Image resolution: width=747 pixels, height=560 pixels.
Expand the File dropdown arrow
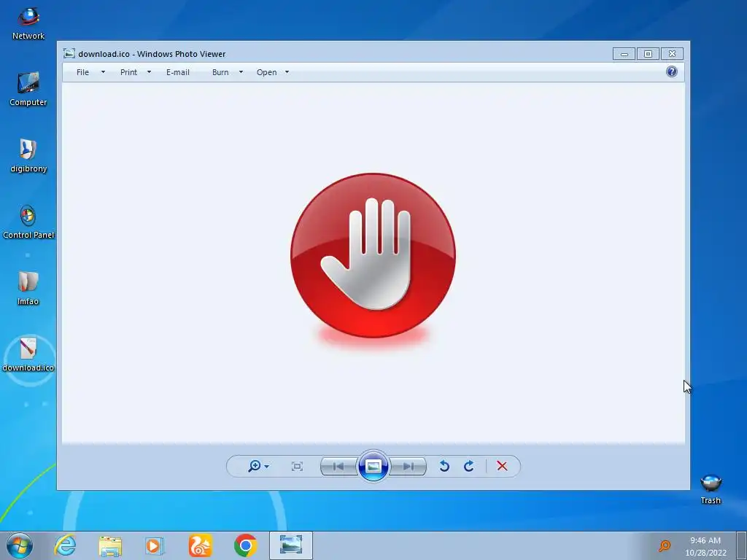[x=103, y=72]
